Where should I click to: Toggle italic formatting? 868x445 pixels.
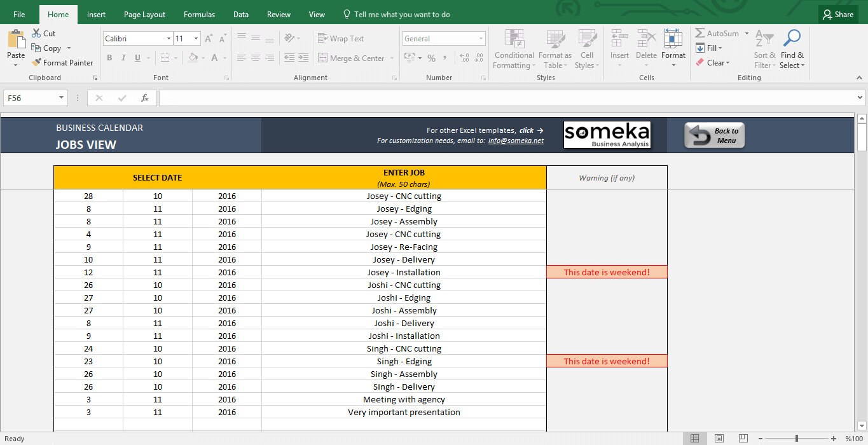pos(123,58)
